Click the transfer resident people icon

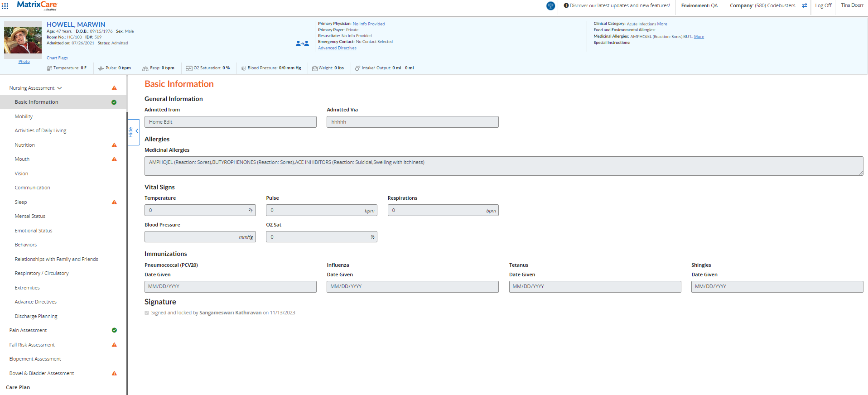pos(302,43)
